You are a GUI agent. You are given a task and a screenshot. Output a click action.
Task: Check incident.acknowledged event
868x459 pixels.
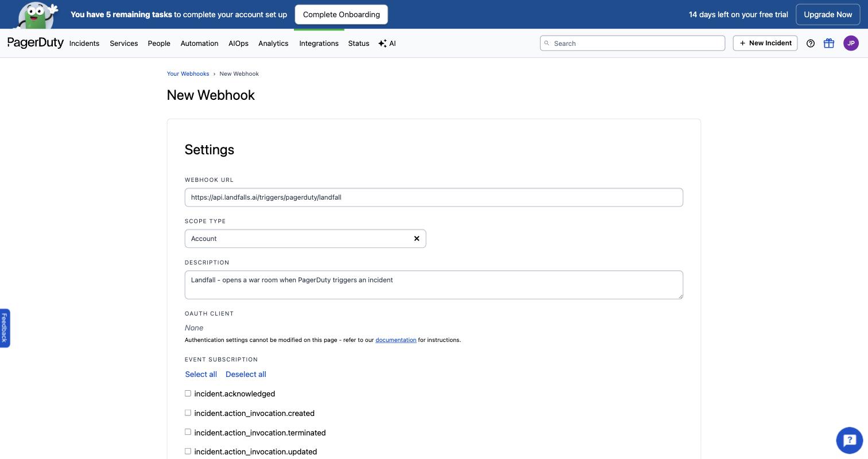(x=188, y=394)
